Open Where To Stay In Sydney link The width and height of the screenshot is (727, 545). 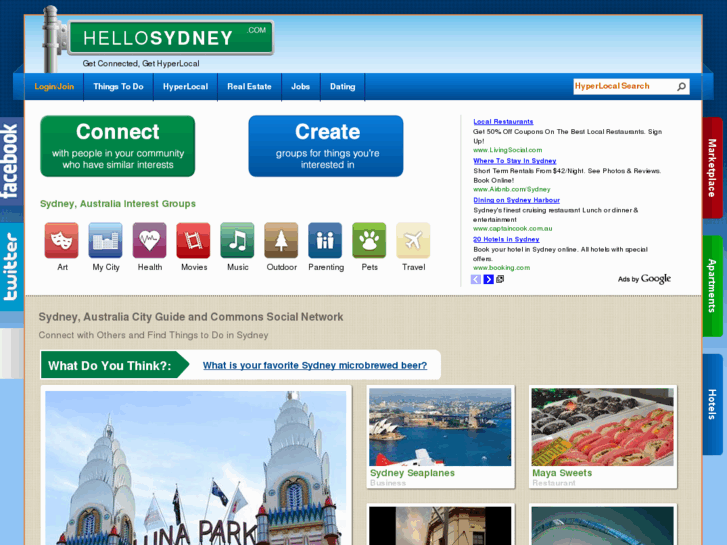[515, 161]
